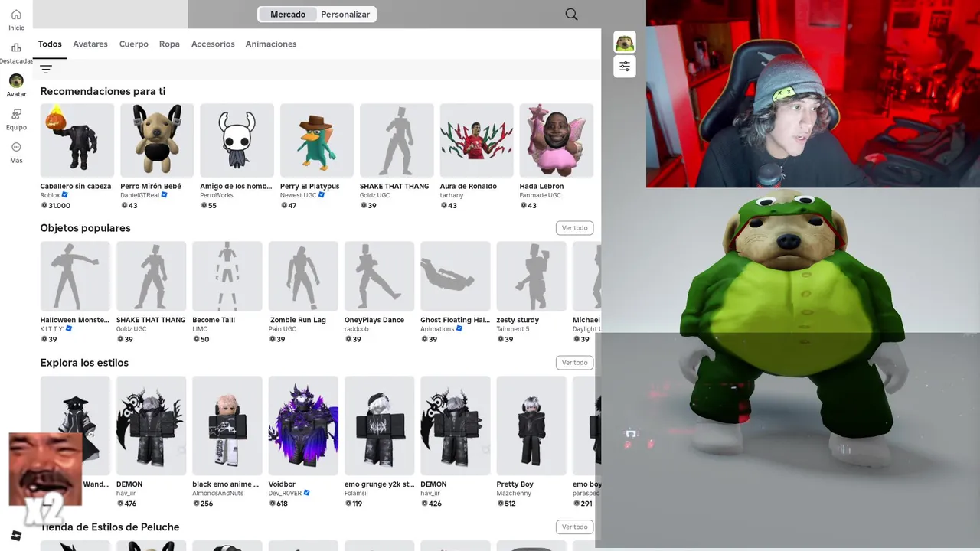Select the Ropa tab
This screenshot has height=551, width=980.
click(169, 44)
